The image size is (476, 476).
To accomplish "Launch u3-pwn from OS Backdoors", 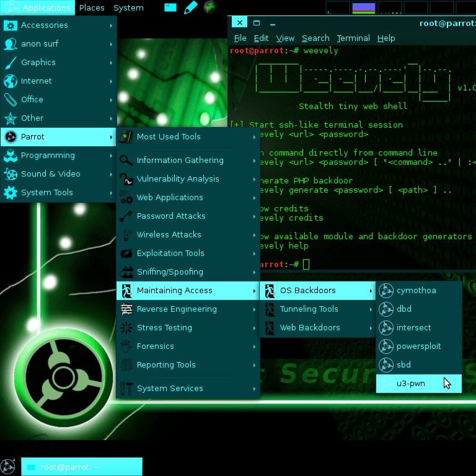I will click(411, 383).
